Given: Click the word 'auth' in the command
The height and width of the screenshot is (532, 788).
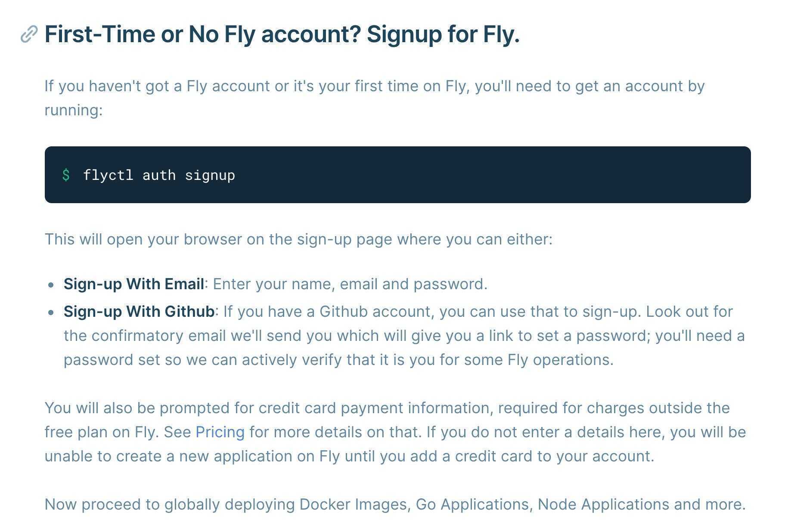Looking at the screenshot, I should (159, 175).
